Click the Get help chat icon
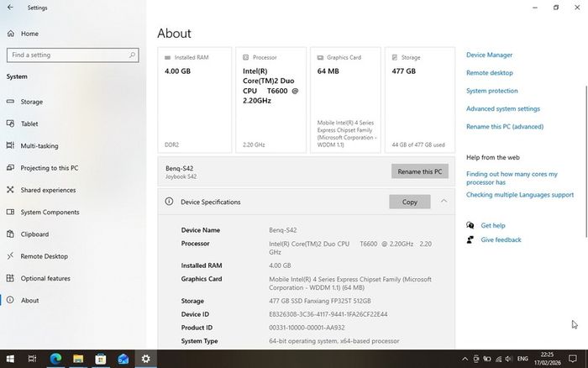588x368 pixels. (x=470, y=225)
